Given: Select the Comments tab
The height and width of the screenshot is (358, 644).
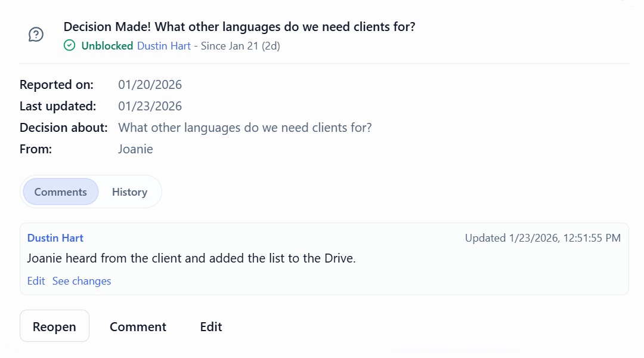Looking at the screenshot, I should (x=60, y=192).
